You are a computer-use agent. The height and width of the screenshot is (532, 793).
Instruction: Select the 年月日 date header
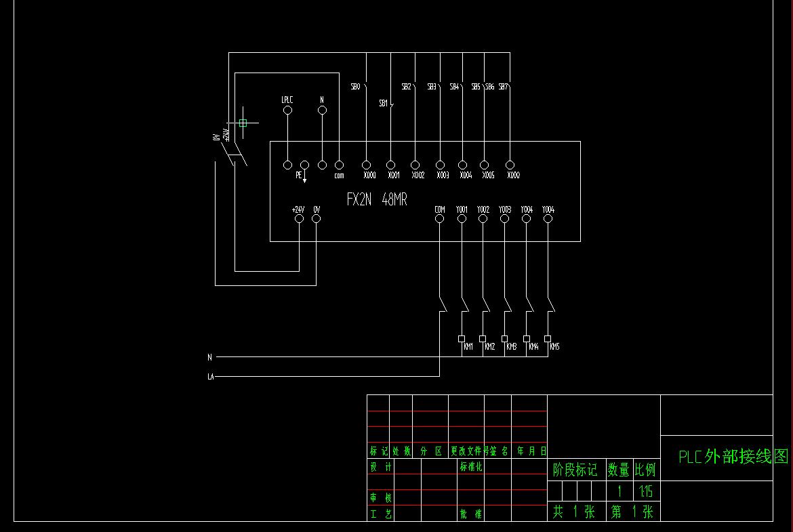pyautogui.click(x=531, y=451)
